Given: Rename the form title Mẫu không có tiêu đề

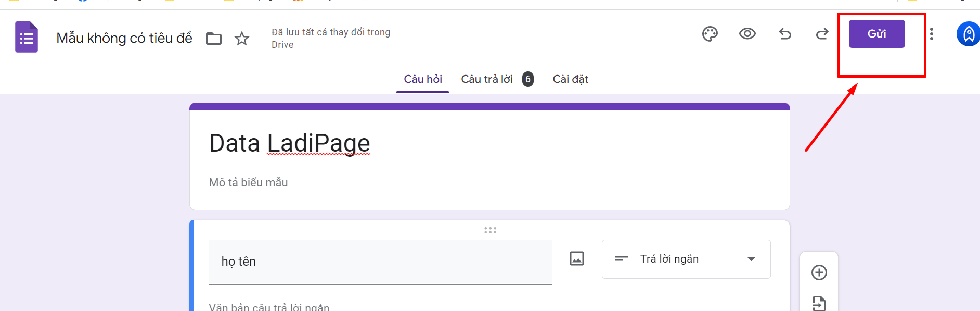Looking at the screenshot, I should [124, 38].
